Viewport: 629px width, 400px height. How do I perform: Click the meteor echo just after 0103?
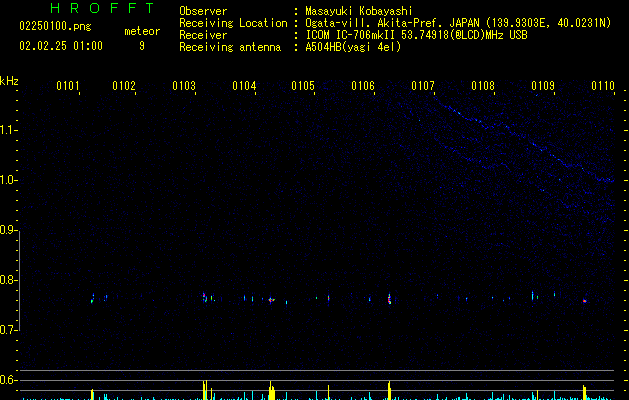click(205, 297)
